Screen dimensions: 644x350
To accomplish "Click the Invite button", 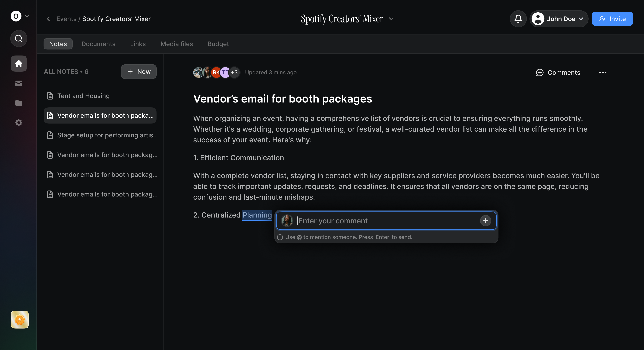I will (612, 19).
